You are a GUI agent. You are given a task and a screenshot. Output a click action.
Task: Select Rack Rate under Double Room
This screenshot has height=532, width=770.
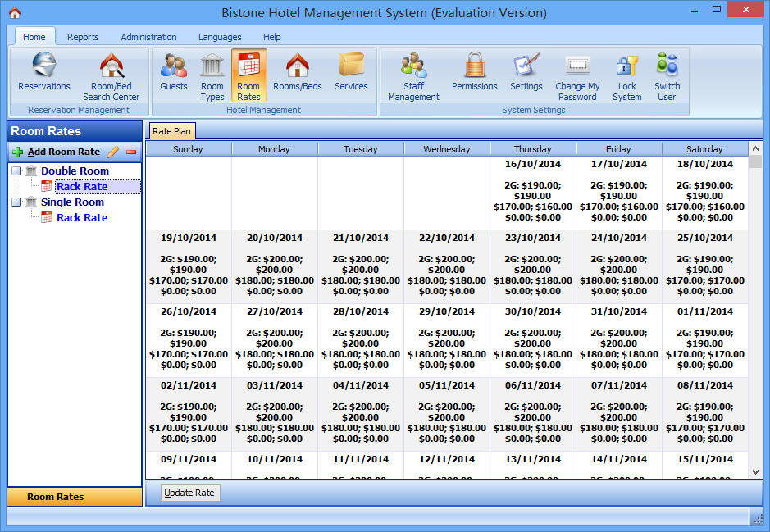(82, 187)
